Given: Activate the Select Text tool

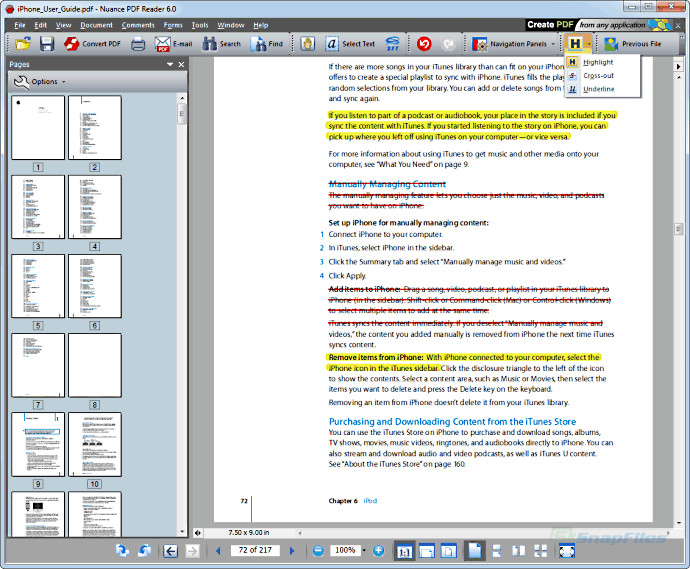Looking at the screenshot, I should tap(350, 44).
